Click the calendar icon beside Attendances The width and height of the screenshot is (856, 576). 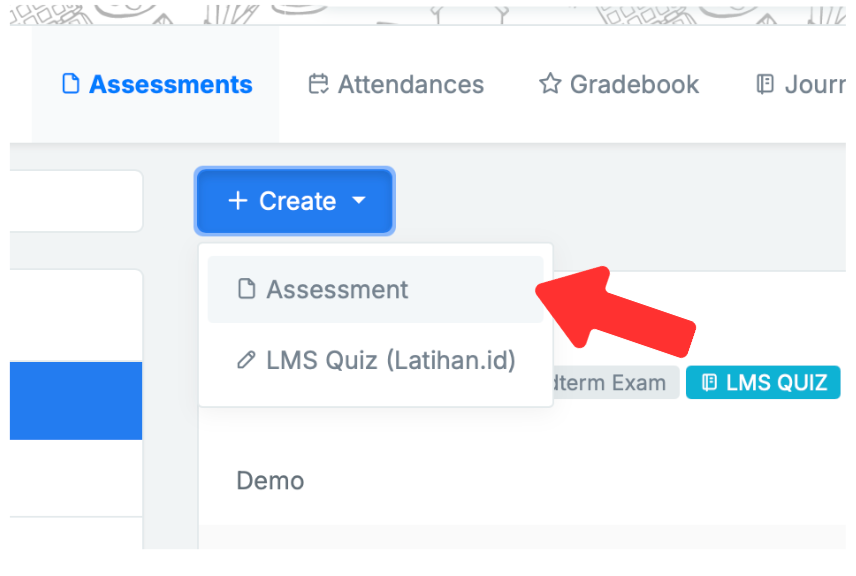(318, 85)
